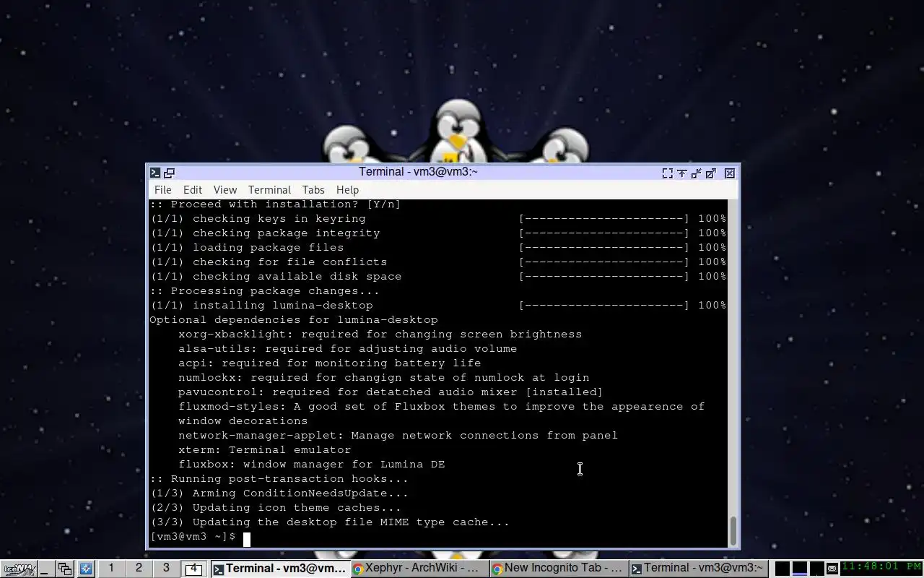Switch to workspace 2
The height and width of the screenshot is (578, 924).
[139, 568]
